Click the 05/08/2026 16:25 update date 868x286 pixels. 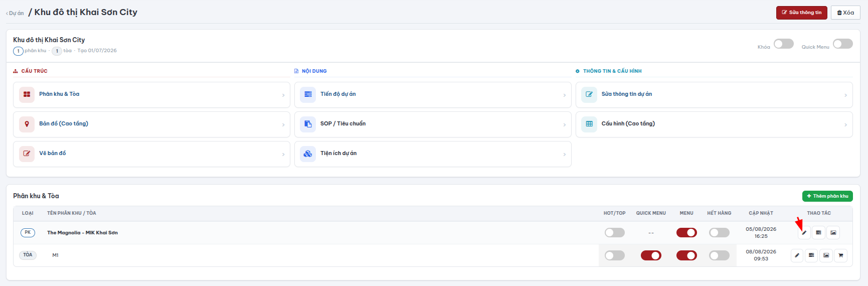tap(761, 233)
